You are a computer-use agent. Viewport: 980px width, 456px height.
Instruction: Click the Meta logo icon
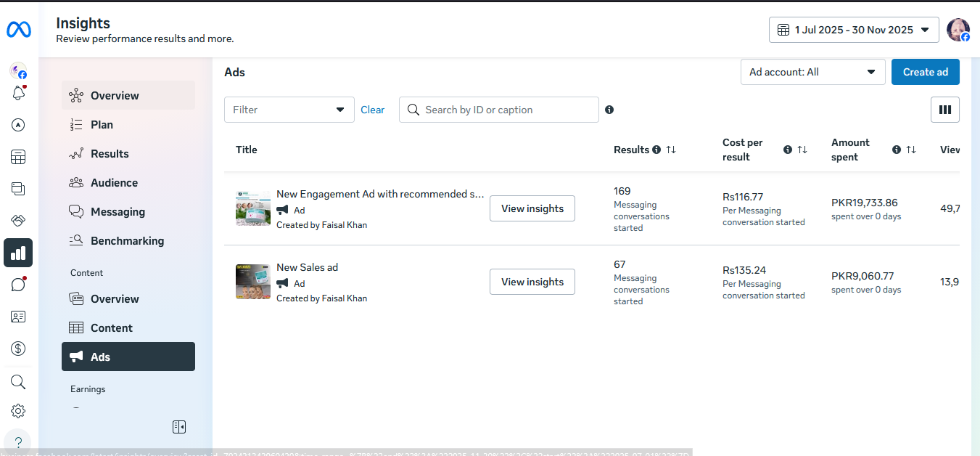click(x=18, y=30)
